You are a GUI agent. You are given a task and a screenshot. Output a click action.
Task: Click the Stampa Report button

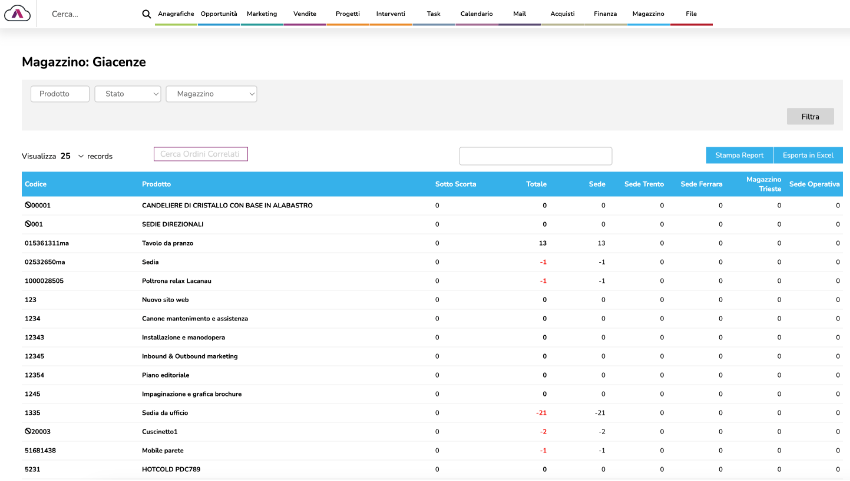pyautogui.click(x=739, y=155)
